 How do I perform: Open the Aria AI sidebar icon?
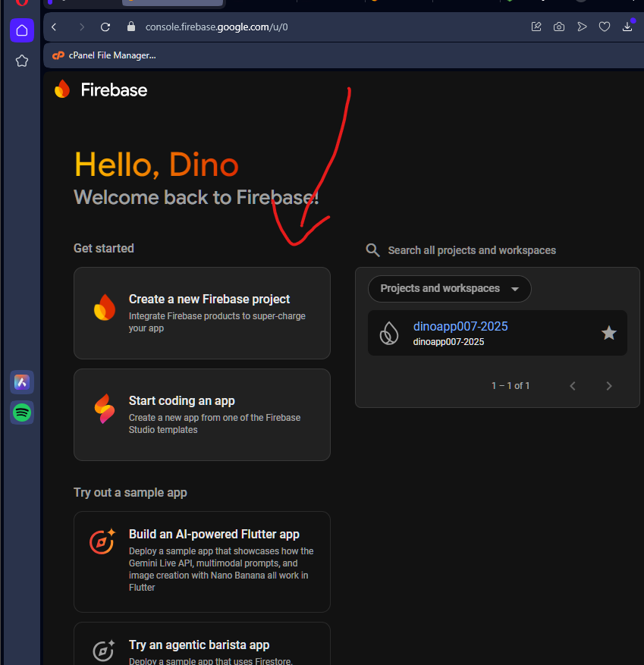(x=22, y=382)
